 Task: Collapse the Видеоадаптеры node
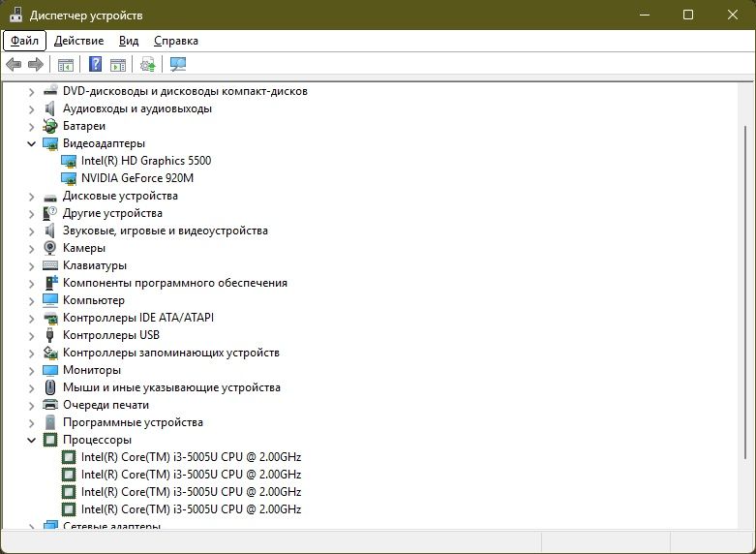[31, 143]
